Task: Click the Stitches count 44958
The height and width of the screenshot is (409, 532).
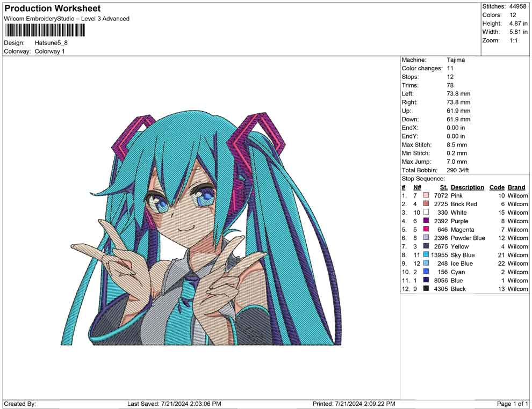Action: 517,6
